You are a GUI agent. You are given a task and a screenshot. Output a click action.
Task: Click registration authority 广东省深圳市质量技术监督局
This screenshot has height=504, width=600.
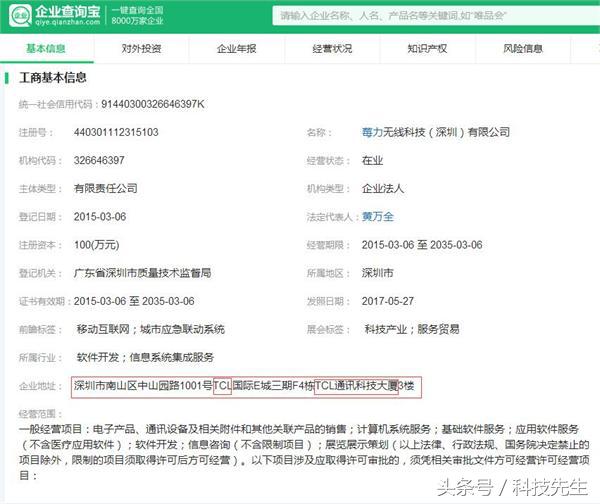(x=142, y=273)
